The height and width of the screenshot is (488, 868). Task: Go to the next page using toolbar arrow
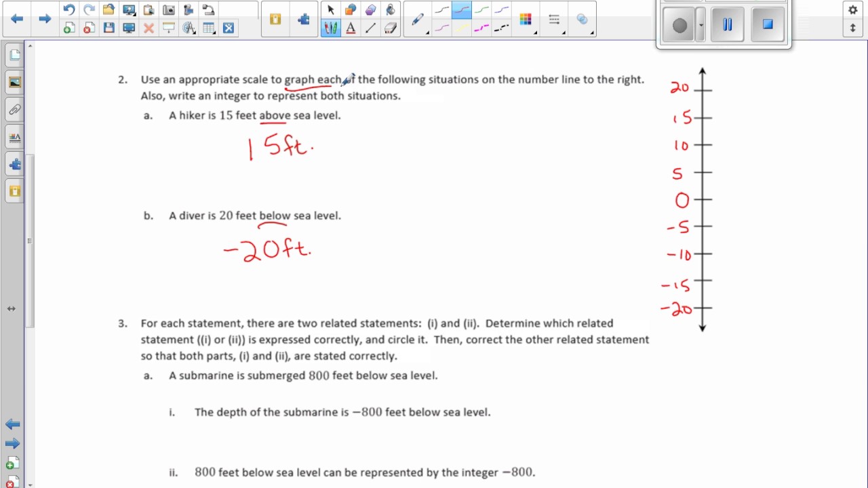pos(45,19)
